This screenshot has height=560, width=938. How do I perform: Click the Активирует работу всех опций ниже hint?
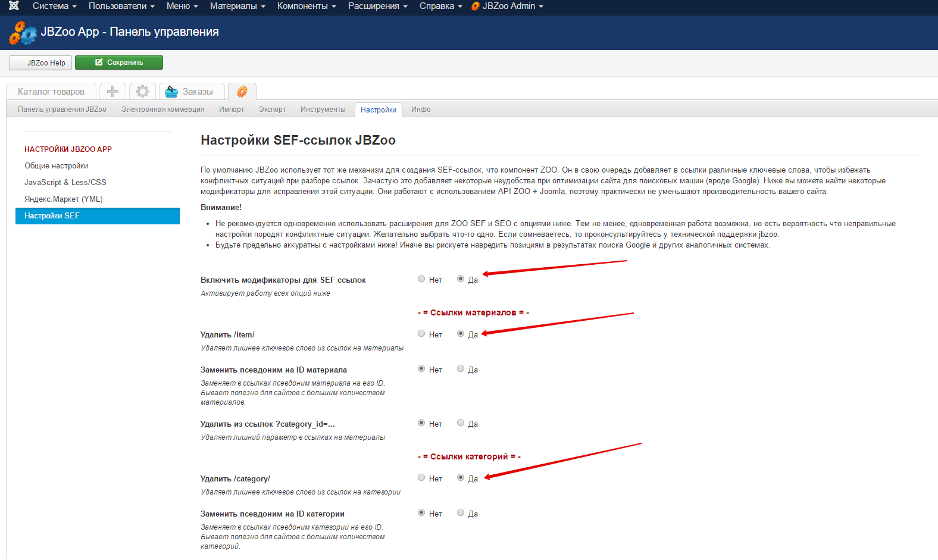[x=265, y=293]
